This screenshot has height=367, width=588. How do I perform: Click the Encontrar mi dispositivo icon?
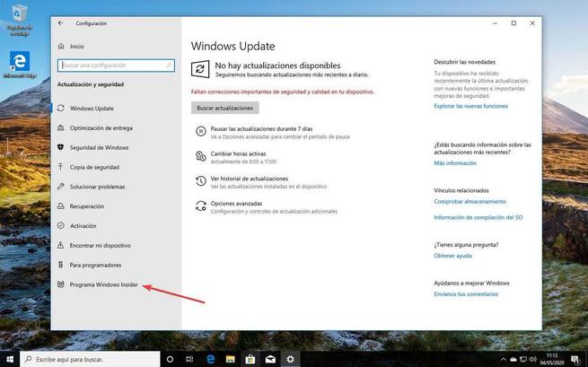(60, 245)
